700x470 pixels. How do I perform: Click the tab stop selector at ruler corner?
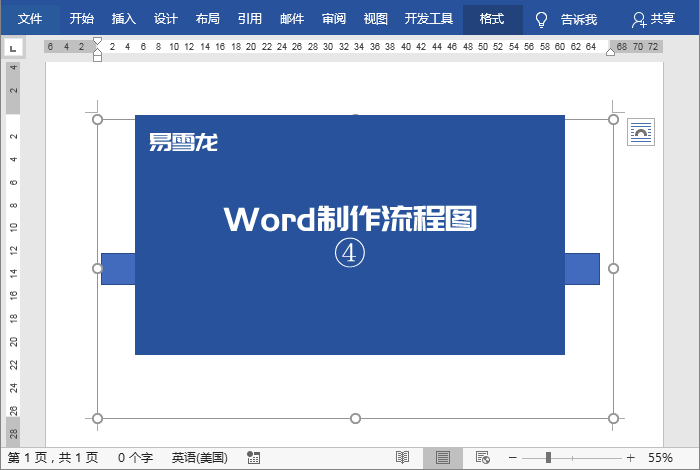tap(13, 48)
